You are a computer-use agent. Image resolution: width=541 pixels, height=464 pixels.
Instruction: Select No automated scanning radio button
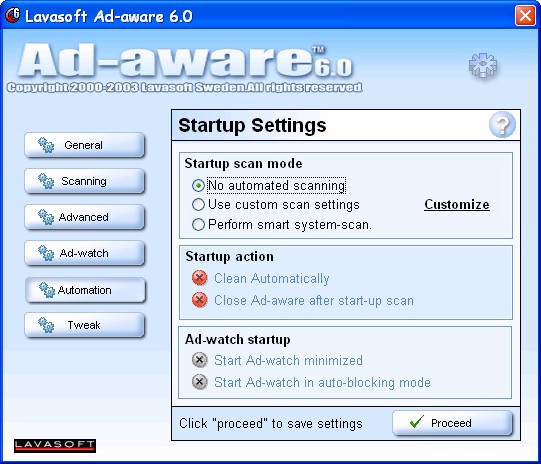pos(198,186)
